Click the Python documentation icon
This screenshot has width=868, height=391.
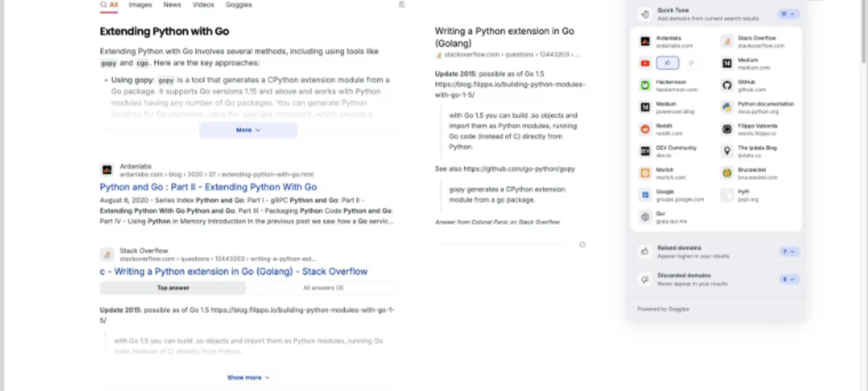tap(727, 107)
